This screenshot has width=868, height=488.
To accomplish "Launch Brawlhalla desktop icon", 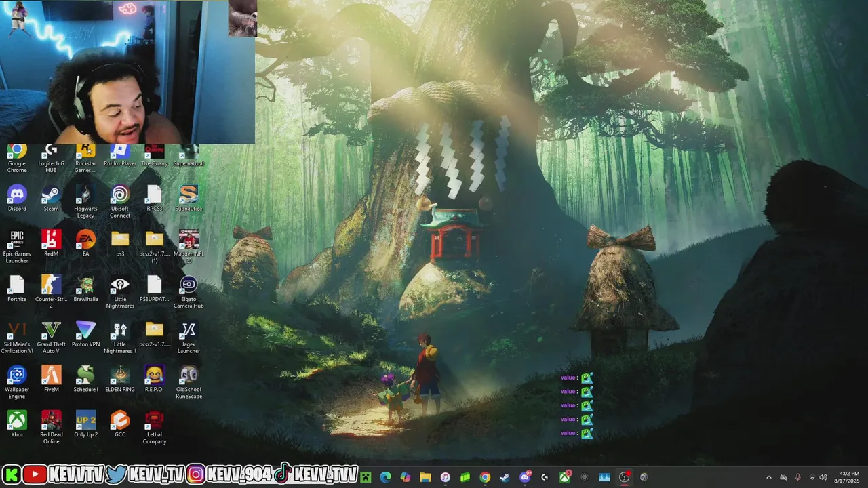I will (x=85, y=289).
